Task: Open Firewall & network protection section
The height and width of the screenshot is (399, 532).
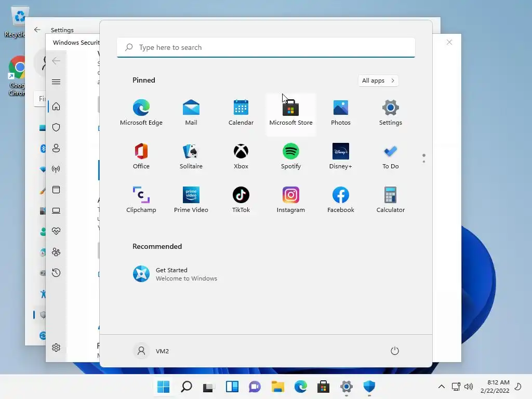Action: (56, 169)
